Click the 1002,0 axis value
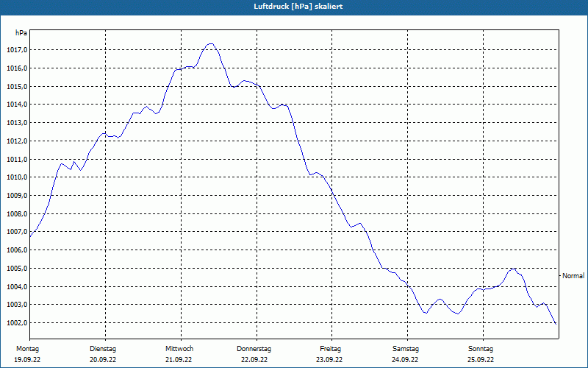The image size is (588, 368). [x=17, y=322]
